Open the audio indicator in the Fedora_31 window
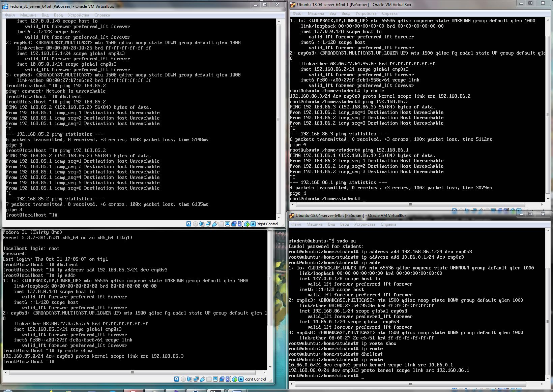Viewport: 553px width, 392px height. (x=202, y=224)
